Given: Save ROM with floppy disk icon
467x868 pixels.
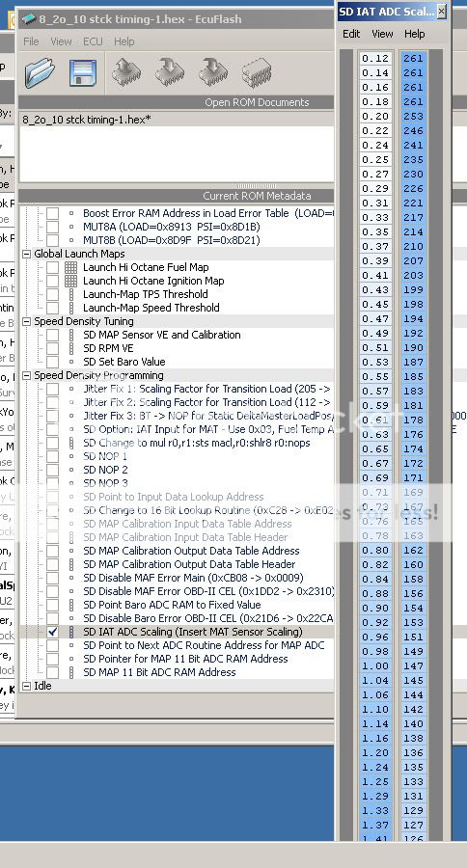Looking at the screenshot, I should 83,73.
